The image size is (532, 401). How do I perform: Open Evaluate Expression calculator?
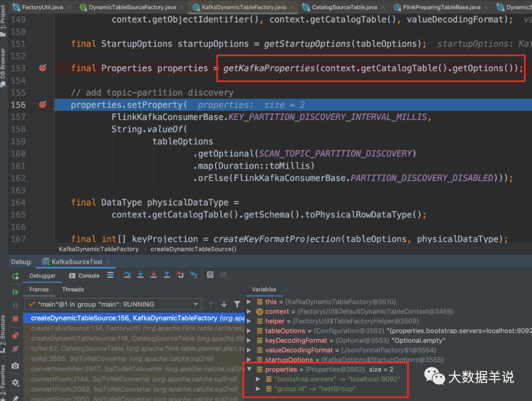(x=210, y=275)
